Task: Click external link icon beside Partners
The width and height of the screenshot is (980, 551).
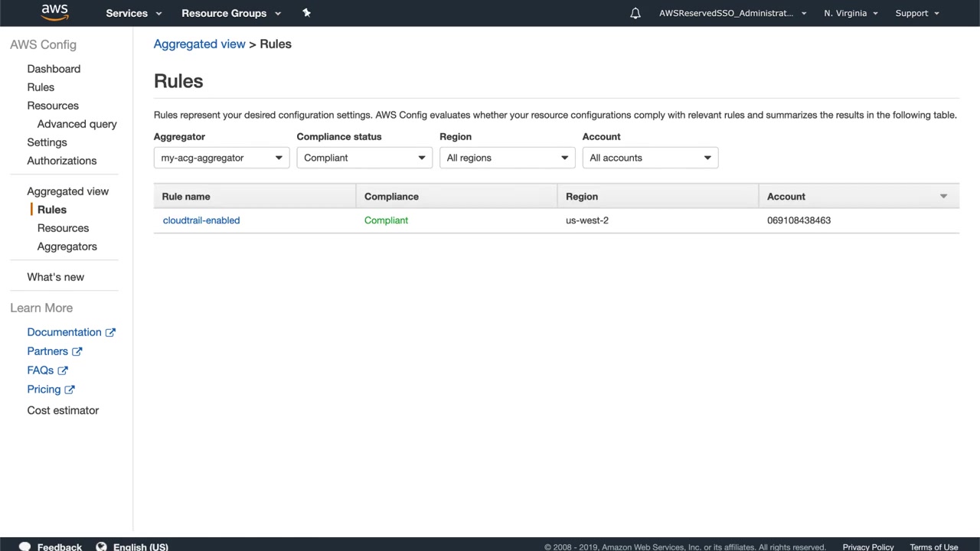Action: tap(77, 351)
